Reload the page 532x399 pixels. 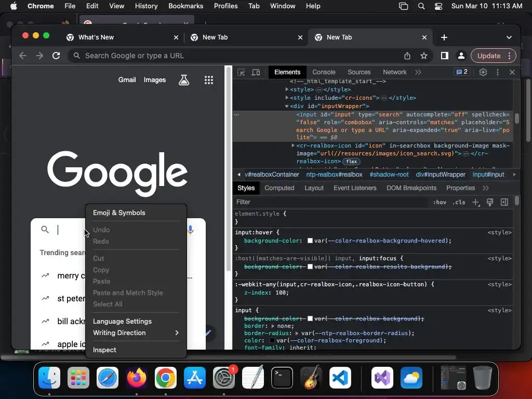[x=56, y=56]
